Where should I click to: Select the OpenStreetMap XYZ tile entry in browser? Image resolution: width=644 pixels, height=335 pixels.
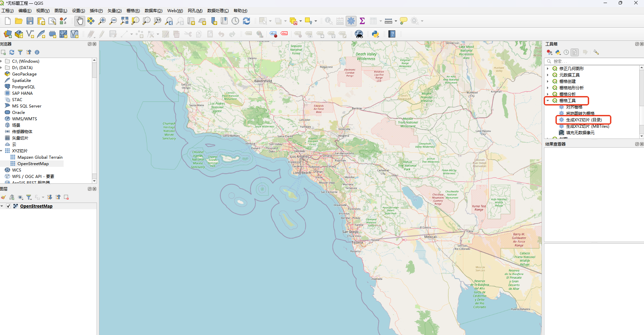tap(33, 164)
